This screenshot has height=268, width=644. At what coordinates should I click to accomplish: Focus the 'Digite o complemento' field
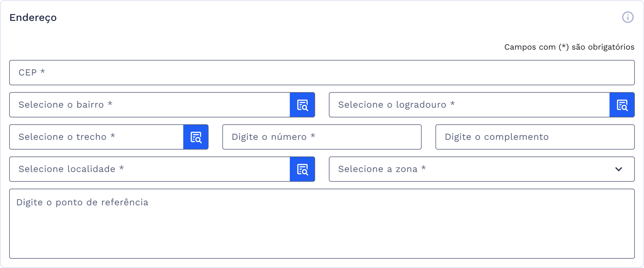coord(535,137)
